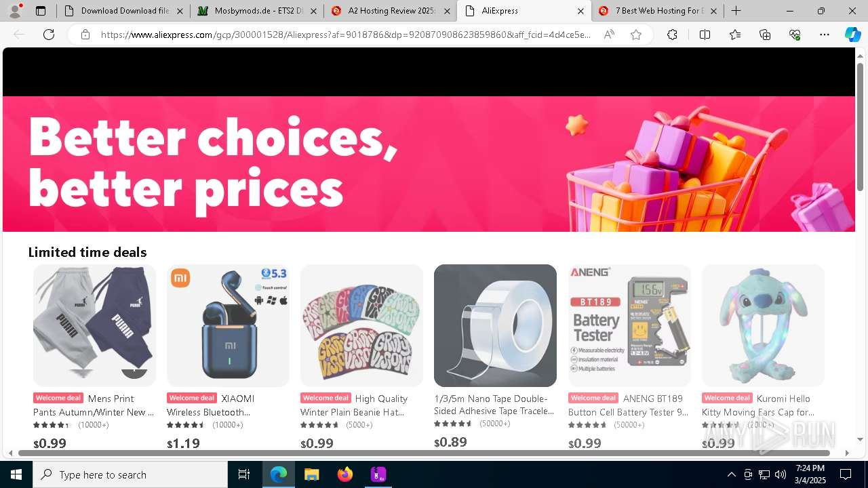The width and height of the screenshot is (868, 488).
Task: Open Settings and more ellipsis menu
Action: [x=825, y=35]
